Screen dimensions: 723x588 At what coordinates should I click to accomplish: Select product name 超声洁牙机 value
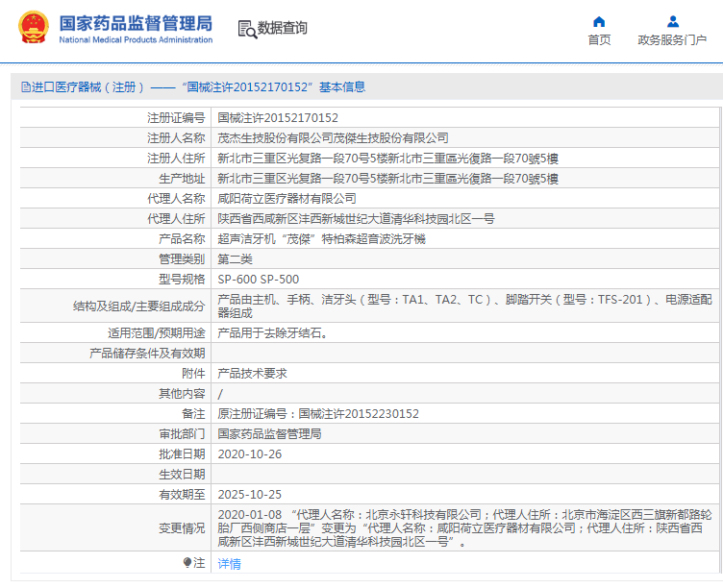coord(321,239)
